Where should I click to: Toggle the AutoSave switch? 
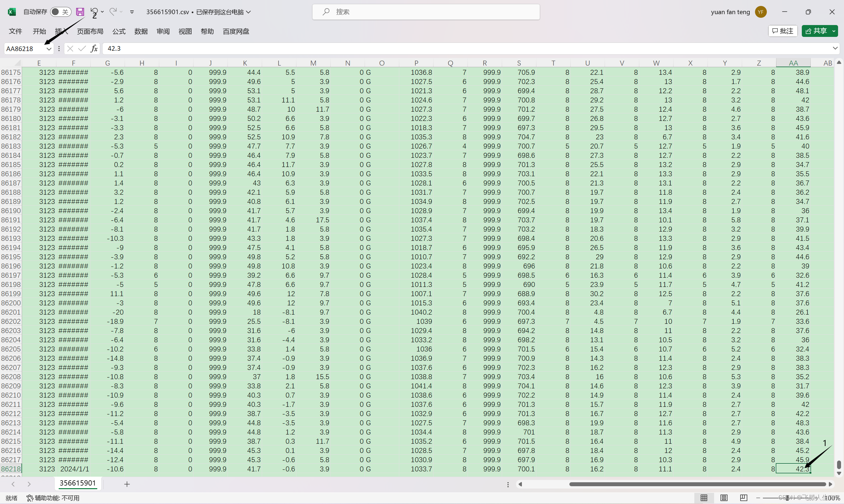click(61, 12)
